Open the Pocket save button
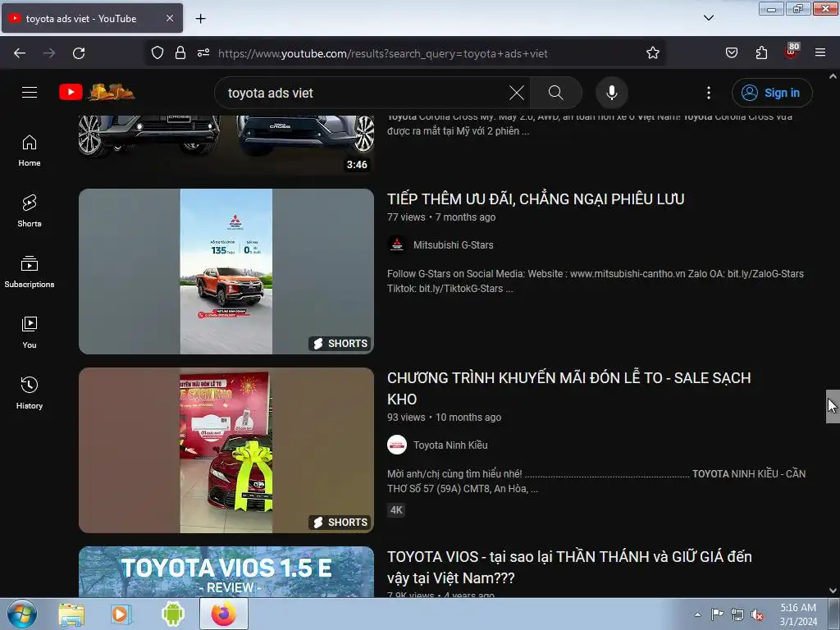Image resolution: width=840 pixels, height=630 pixels. [x=731, y=53]
